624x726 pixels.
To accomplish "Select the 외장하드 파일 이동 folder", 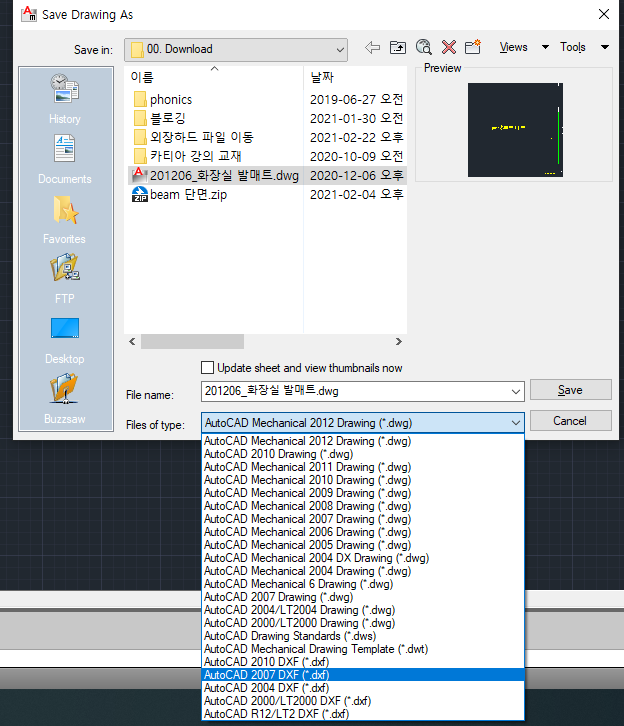I will (x=193, y=138).
